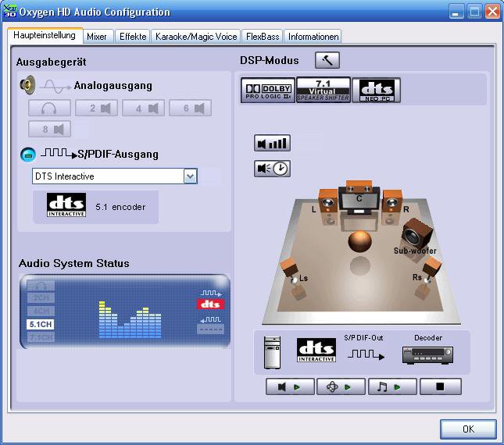Expand the DTS Interactive dropdown arrow
504x445 pixels.
click(x=190, y=176)
